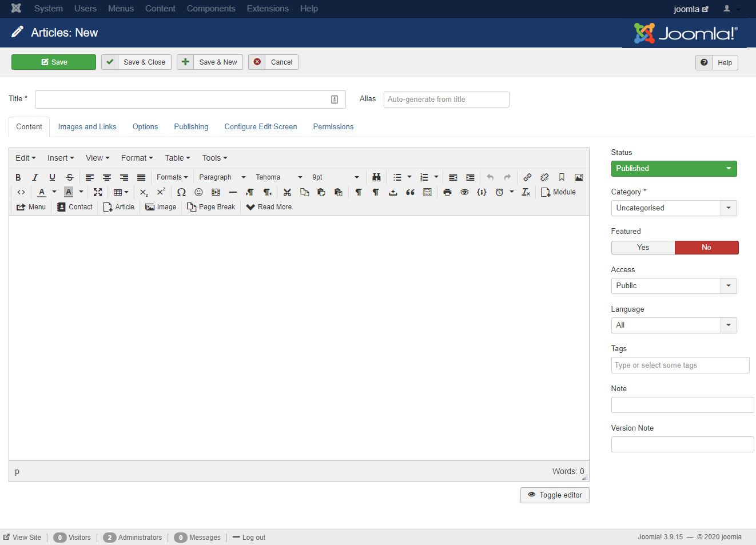Viewport: 756px width, 545px height.
Task: Expand the Category dropdown showing Uncategorised
Action: (674, 208)
